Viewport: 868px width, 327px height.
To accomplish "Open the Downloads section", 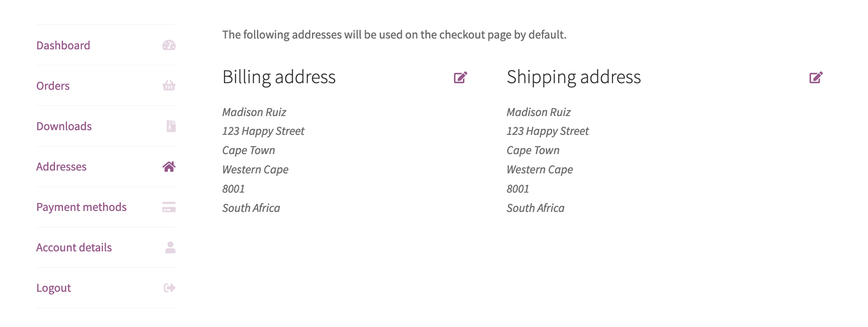I will click(64, 126).
